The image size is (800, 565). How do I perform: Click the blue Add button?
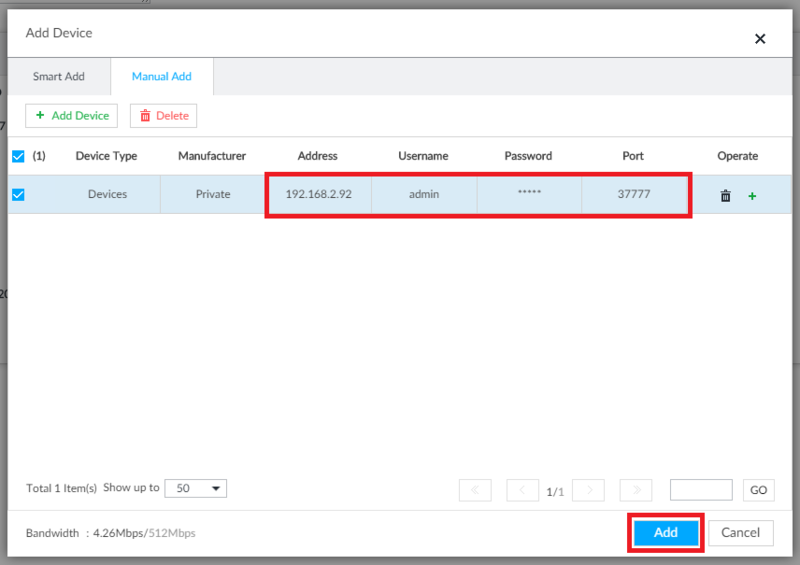click(666, 533)
